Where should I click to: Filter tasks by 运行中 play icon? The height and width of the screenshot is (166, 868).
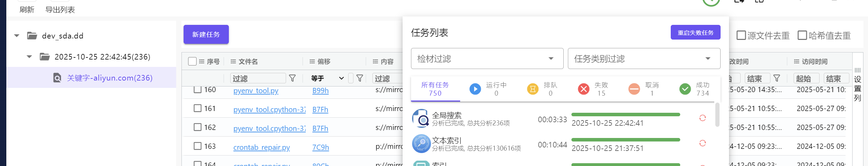pos(475,89)
